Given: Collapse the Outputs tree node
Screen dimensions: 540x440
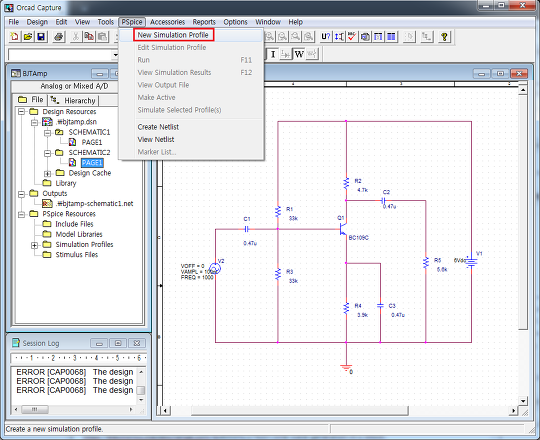Looking at the screenshot, I should click(x=21, y=194).
